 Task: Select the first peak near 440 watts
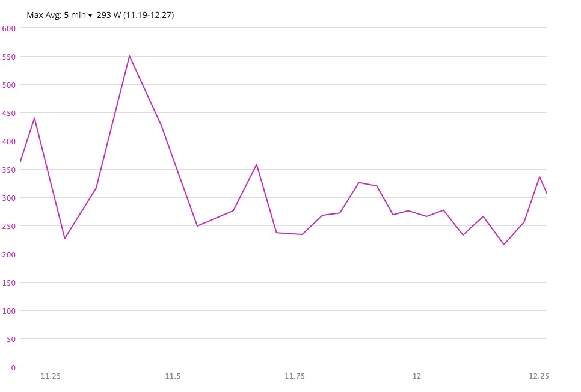click(x=34, y=118)
